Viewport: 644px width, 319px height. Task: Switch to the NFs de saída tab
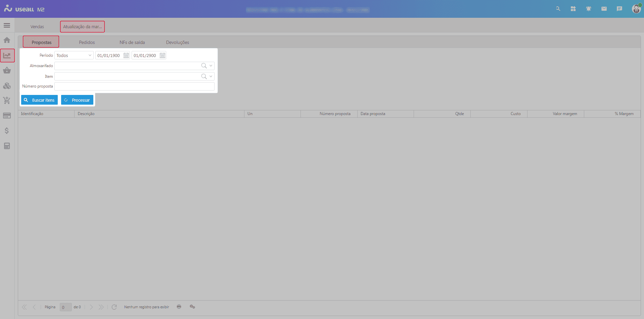click(132, 42)
